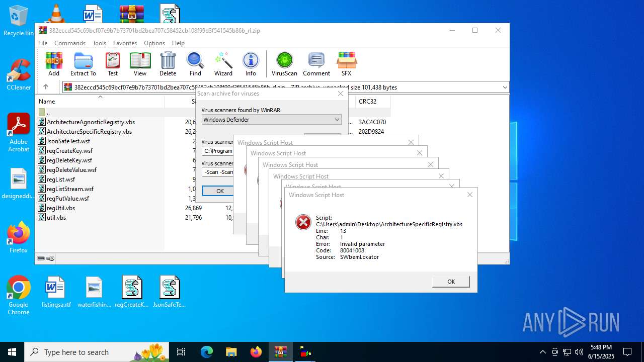Select regDeleteValue.wsf file row

pyautogui.click(x=71, y=170)
